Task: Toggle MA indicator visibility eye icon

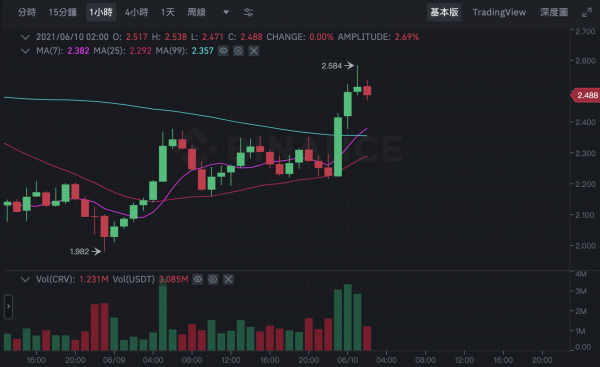Action: (223, 51)
